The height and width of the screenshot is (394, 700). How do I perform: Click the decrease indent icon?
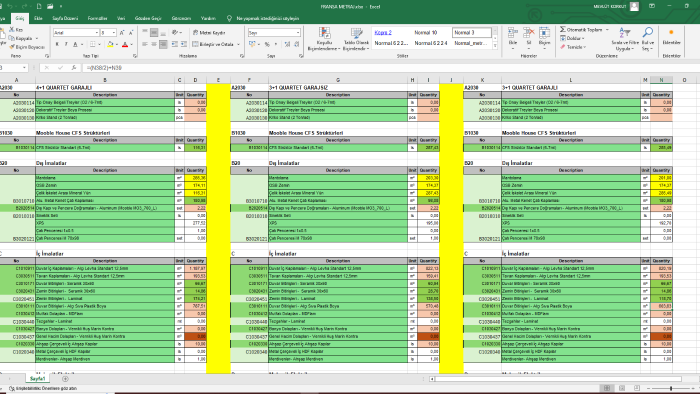(x=175, y=44)
